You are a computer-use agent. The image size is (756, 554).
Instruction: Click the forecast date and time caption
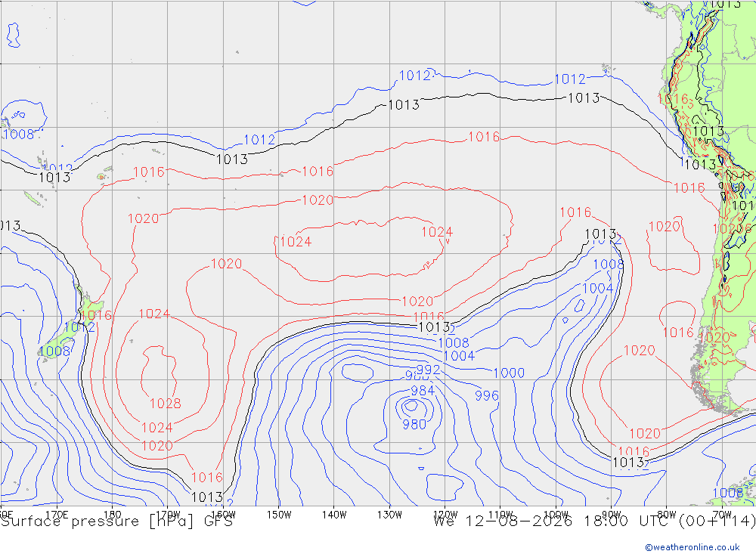(x=594, y=522)
